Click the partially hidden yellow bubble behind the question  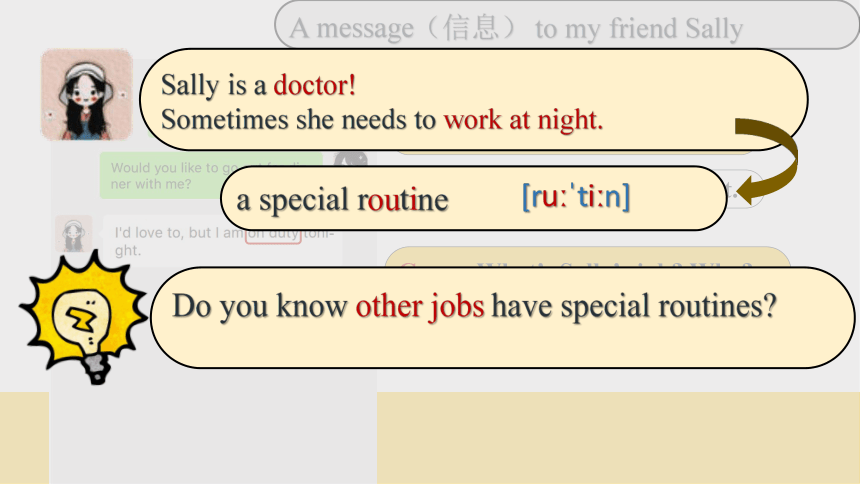tap(587, 257)
